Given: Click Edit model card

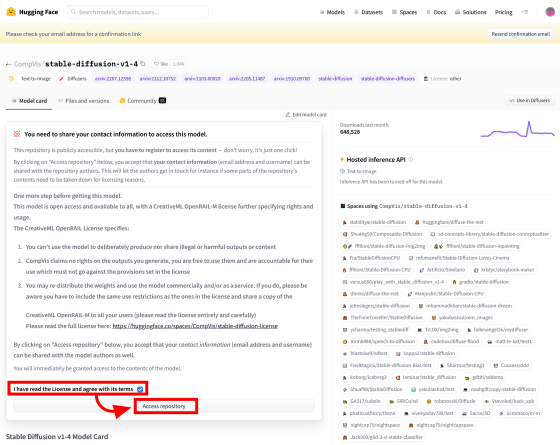Looking at the screenshot, I should click(306, 115).
